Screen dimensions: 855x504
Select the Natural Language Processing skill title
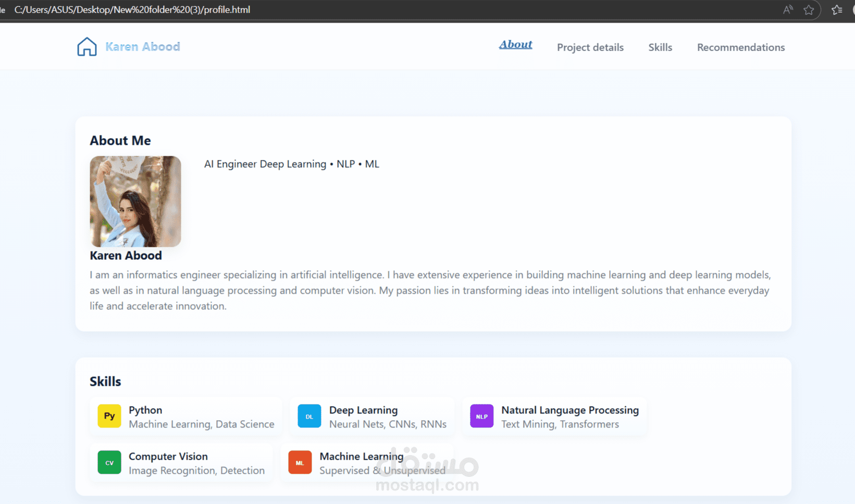pyautogui.click(x=570, y=410)
